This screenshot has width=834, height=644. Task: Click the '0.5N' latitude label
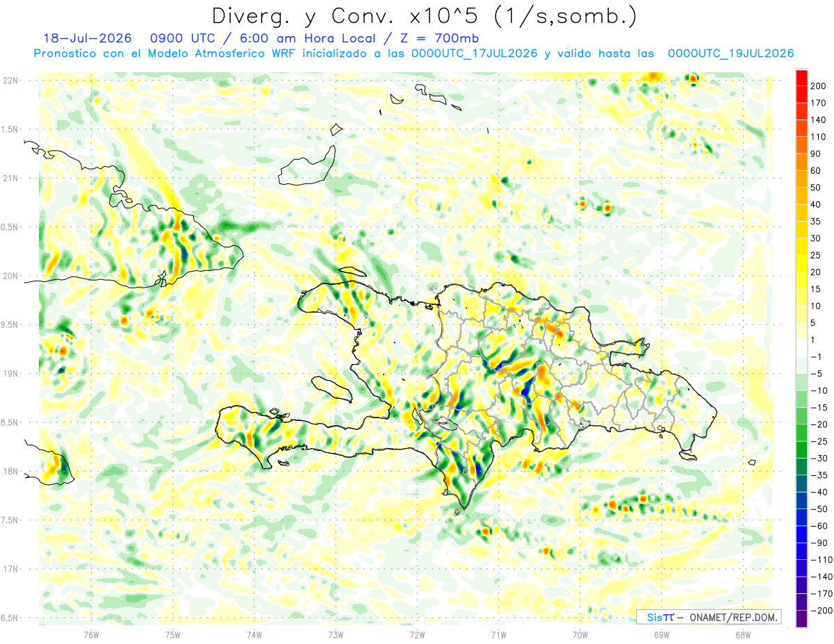pyautogui.click(x=10, y=227)
